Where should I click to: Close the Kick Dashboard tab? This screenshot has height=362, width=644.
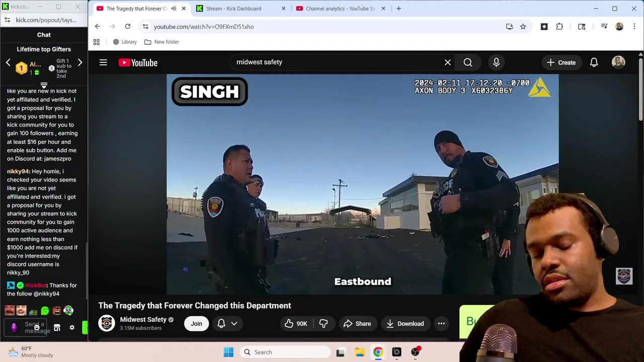284,9
